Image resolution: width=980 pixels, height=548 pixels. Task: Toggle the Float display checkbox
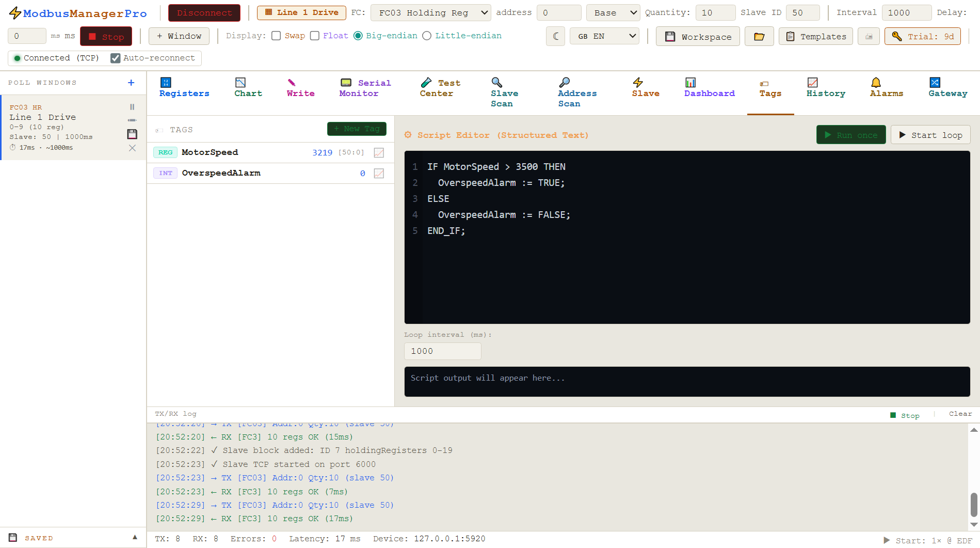point(315,36)
